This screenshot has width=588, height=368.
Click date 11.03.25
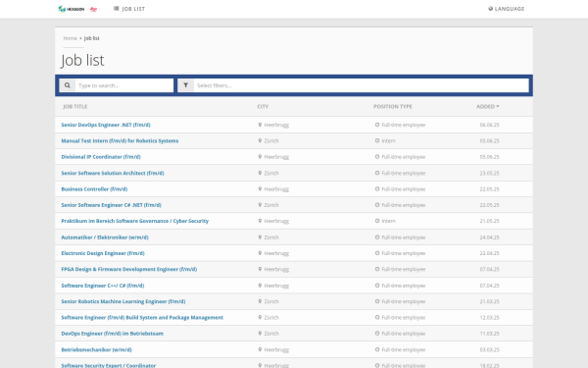pyautogui.click(x=489, y=334)
